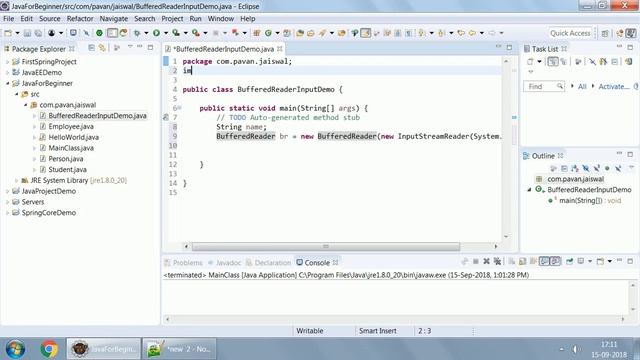Switch to the Java perspective icon
Image resolution: width=640 pixels, height=360 pixels.
(631, 33)
